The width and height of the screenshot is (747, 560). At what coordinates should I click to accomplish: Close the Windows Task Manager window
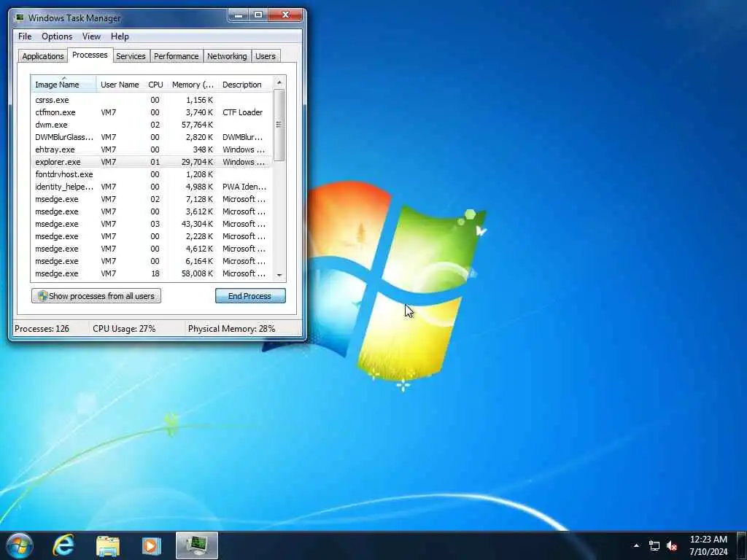coord(285,15)
